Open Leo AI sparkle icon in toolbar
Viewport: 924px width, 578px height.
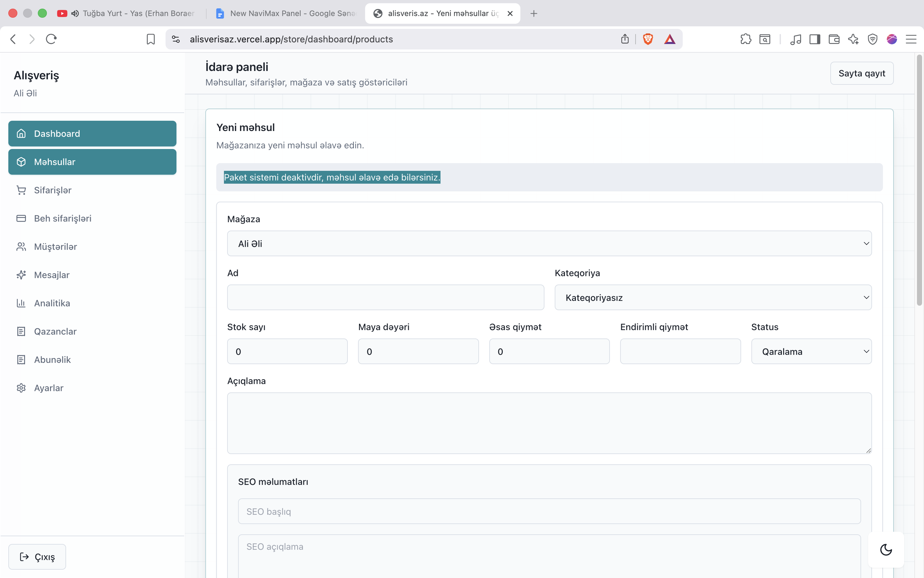pyautogui.click(x=853, y=39)
